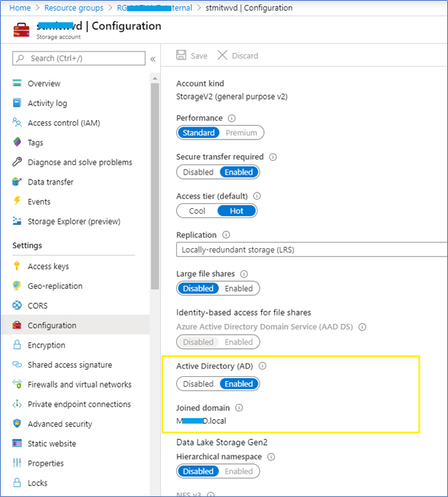Set Active Directory (AD) to Disabled
Image resolution: width=448 pixels, height=497 pixels.
click(x=198, y=384)
